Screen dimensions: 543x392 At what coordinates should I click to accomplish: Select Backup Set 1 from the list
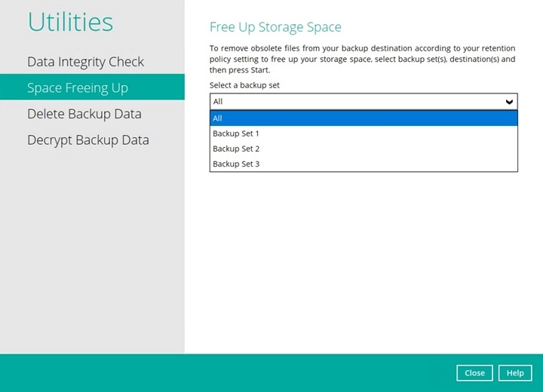(236, 133)
